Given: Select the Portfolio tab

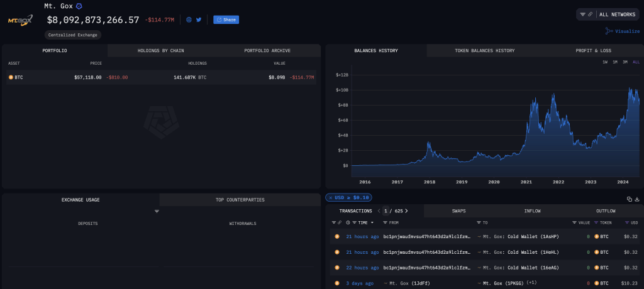Looking at the screenshot, I should (55, 50).
